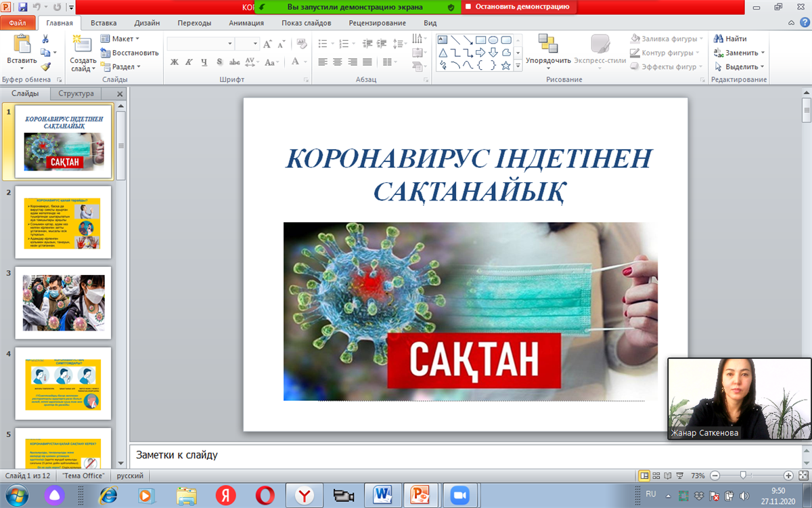Click the Найти (Find) binoculars button
This screenshot has width=812, height=508.
731,39
